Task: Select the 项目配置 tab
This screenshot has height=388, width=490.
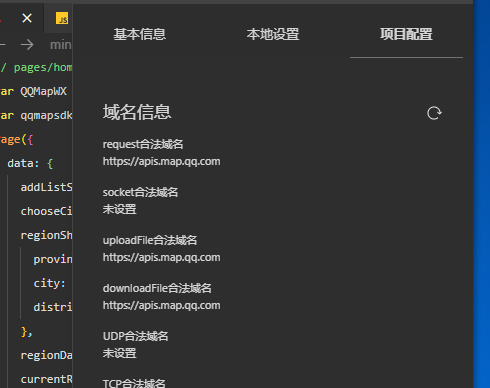Action: (406, 34)
